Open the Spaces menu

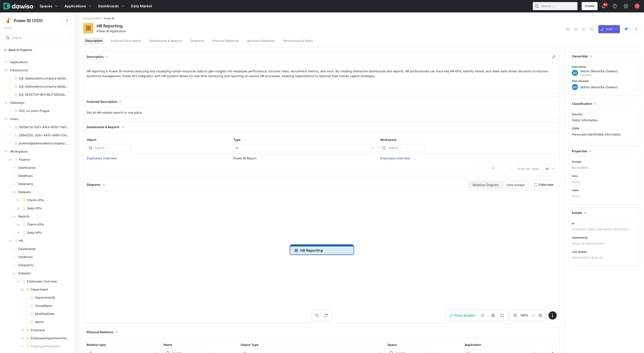tap(48, 6)
